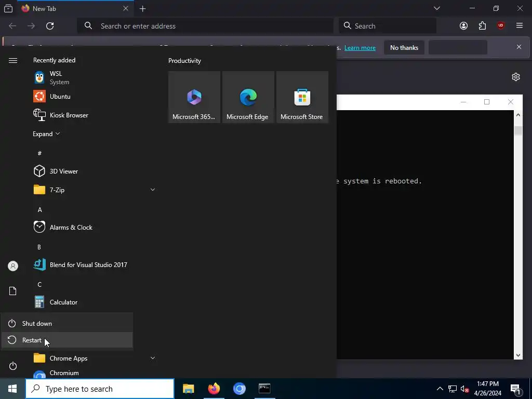532x399 pixels.
Task: Click the user account icon in Start
Action: tap(13, 266)
